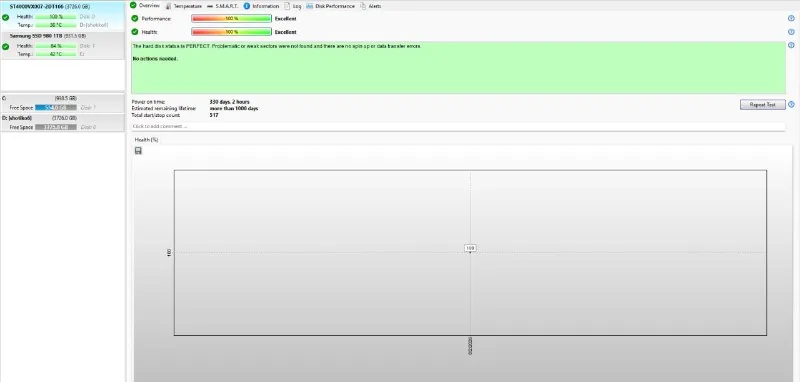Click the green check icon beside Health label
The height and width of the screenshot is (382, 800).
[x=135, y=32]
